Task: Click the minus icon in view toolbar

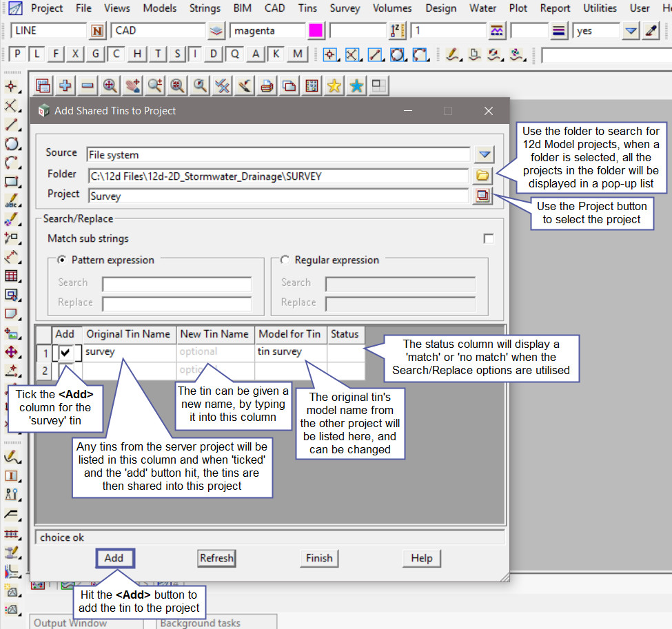Action: click(x=88, y=85)
